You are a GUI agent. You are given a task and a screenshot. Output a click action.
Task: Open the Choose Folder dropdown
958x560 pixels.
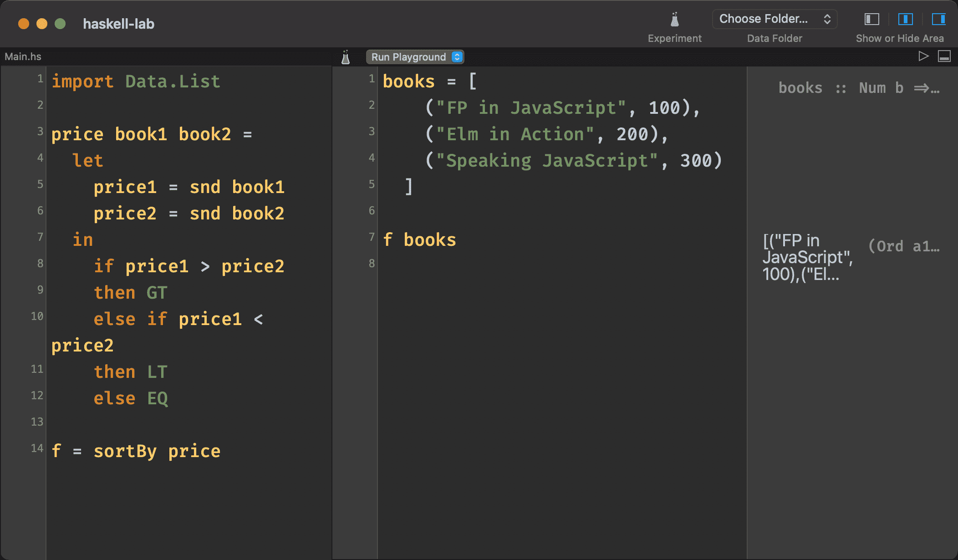(x=775, y=19)
